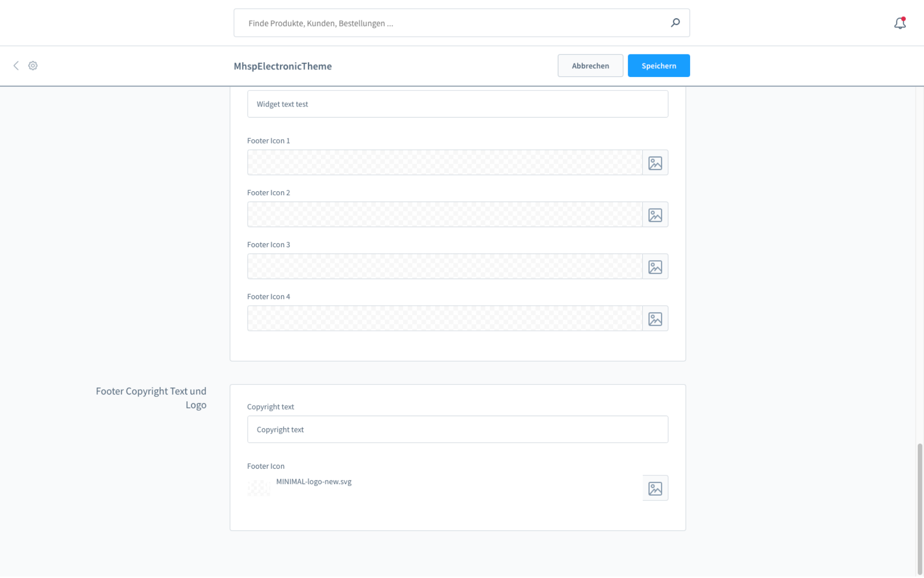Open the notifications bell
Viewport: 924px width, 578px height.
899,23
